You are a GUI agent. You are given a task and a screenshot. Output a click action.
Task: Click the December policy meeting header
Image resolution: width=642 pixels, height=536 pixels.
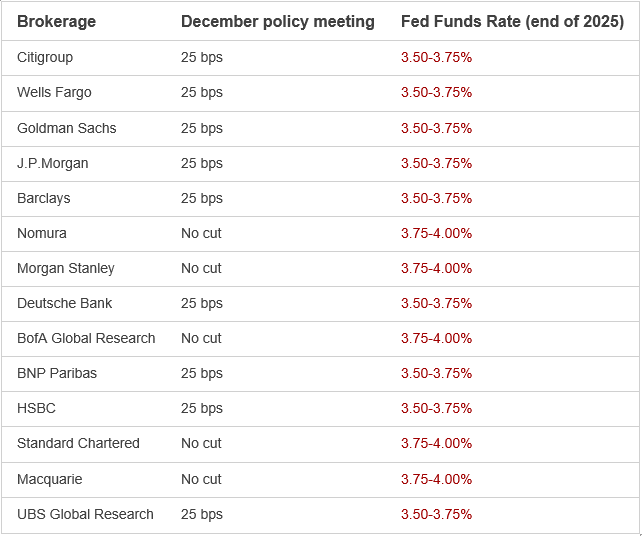point(278,22)
